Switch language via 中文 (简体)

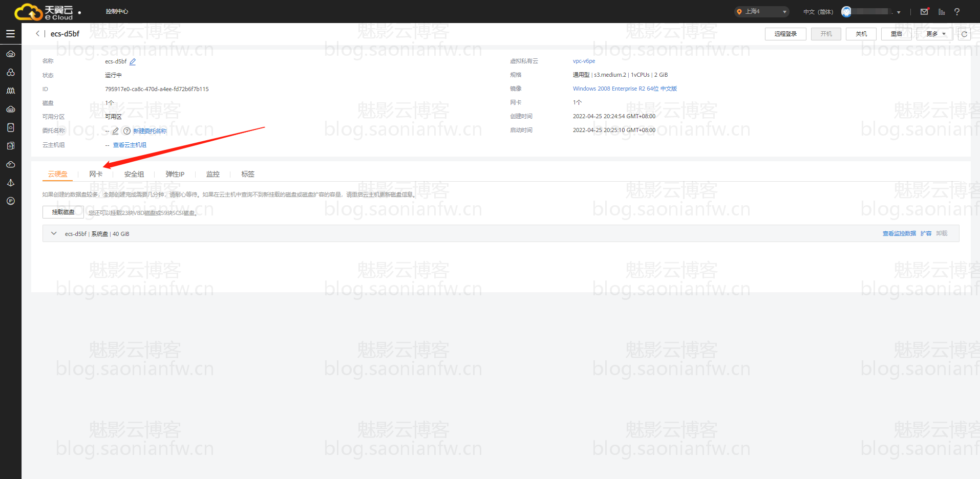pyautogui.click(x=818, y=12)
